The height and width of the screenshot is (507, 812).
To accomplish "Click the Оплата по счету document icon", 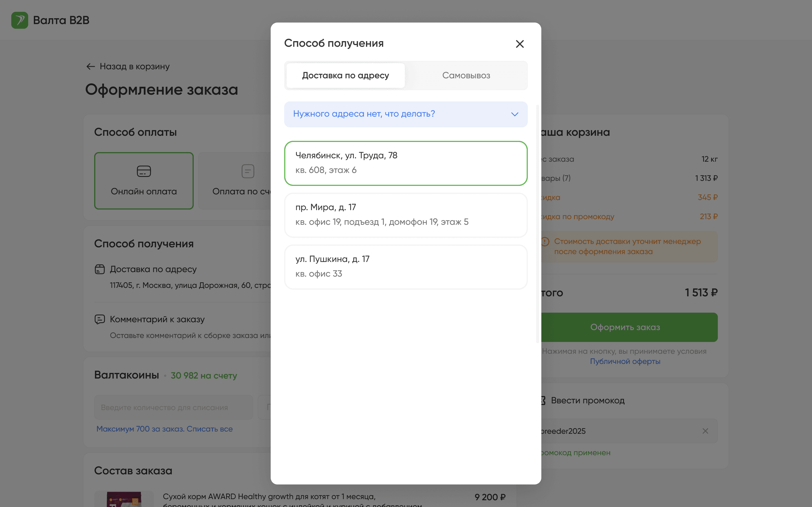I will point(248,171).
